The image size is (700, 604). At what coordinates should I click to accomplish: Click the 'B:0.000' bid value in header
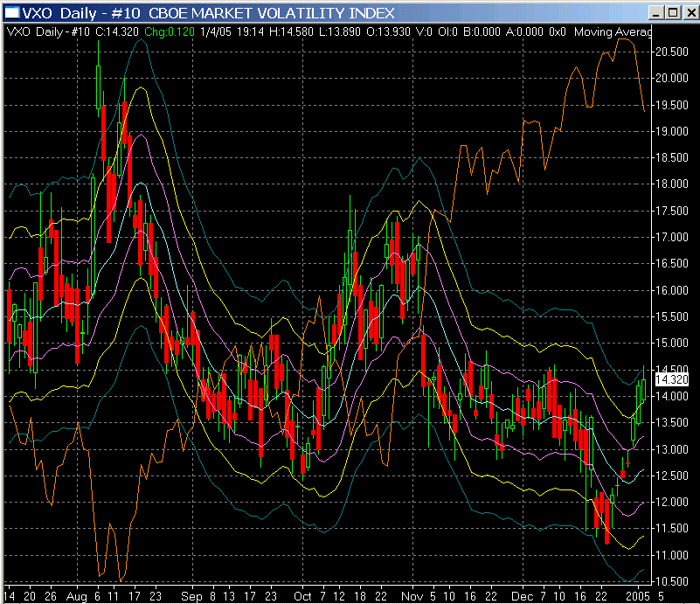[482, 31]
